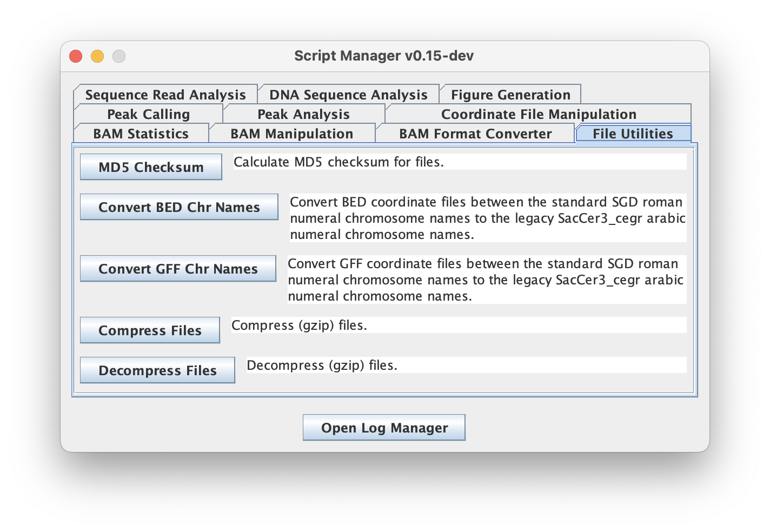Select the Figure Generation tab
The image size is (770, 532).
[510, 95]
